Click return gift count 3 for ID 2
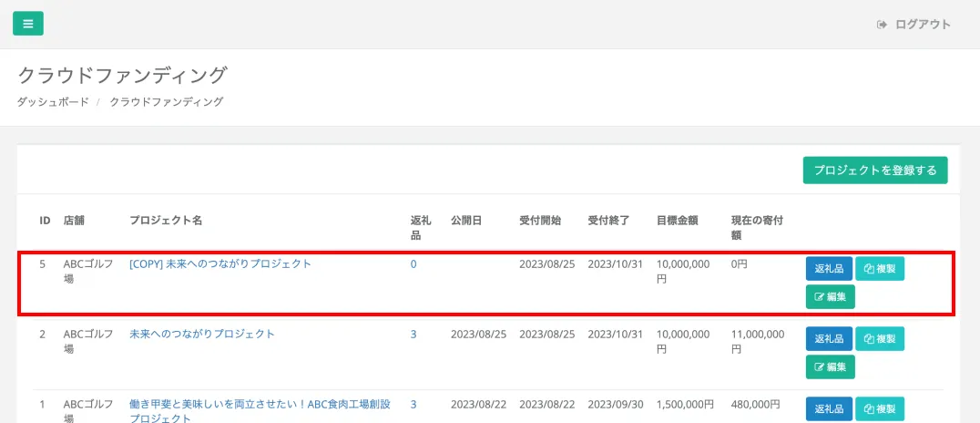Image resolution: width=980 pixels, height=423 pixels. click(x=413, y=335)
